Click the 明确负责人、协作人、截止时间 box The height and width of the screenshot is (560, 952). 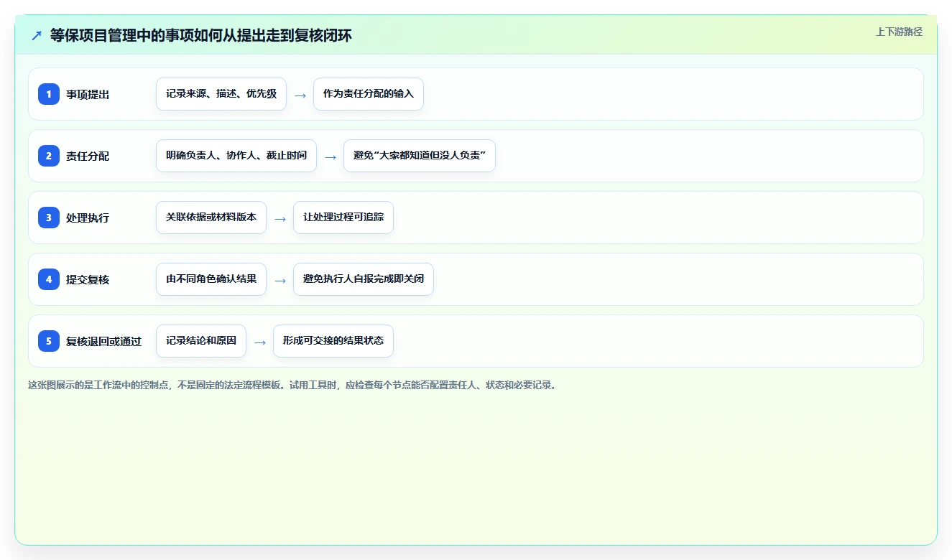tap(236, 156)
